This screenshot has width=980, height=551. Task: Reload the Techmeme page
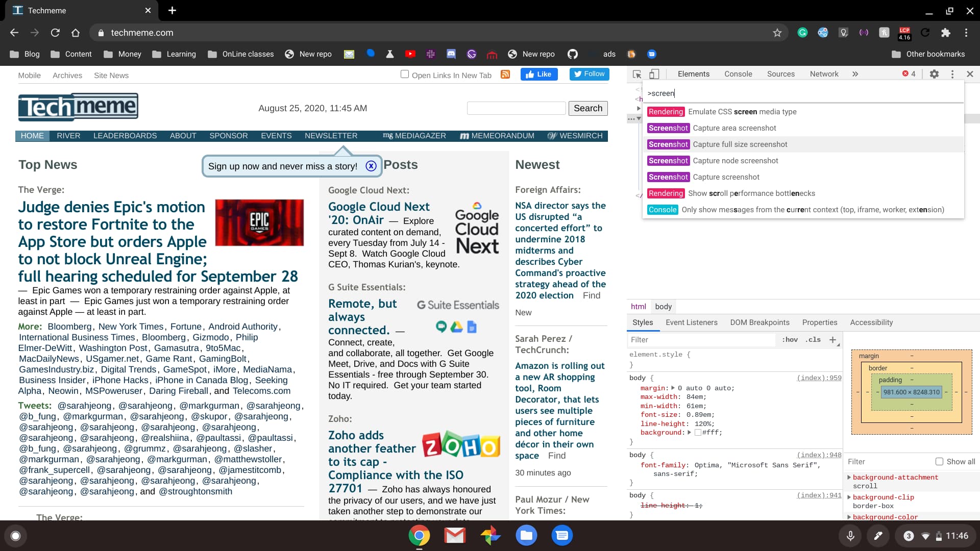55,33
